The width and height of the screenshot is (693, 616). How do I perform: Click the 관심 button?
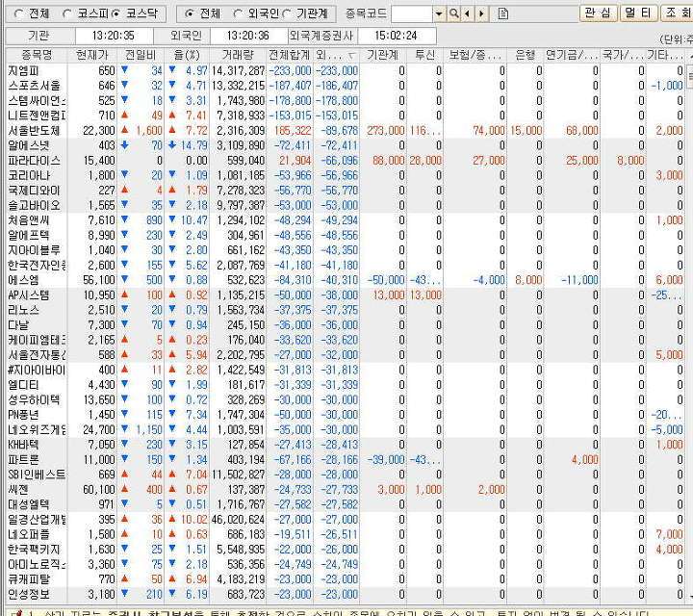click(599, 13)
